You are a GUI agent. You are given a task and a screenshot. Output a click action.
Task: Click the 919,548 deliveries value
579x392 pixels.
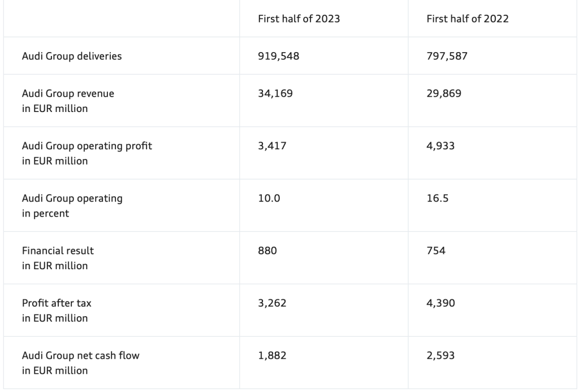(x=278, y=56)
